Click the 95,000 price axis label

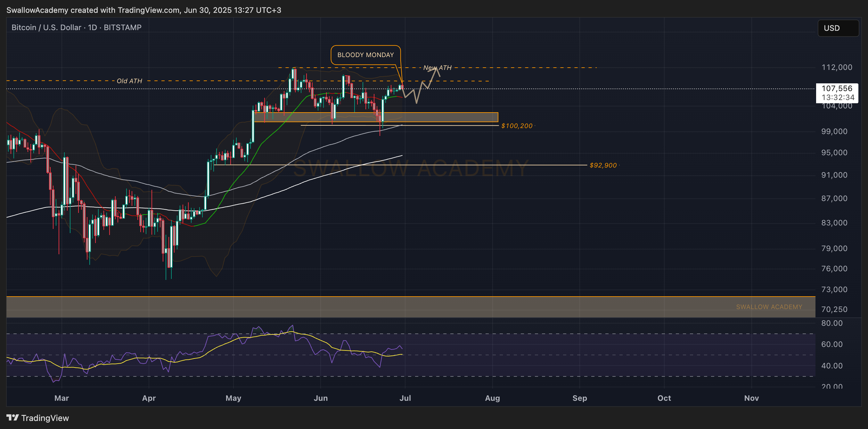coord(834,152)
